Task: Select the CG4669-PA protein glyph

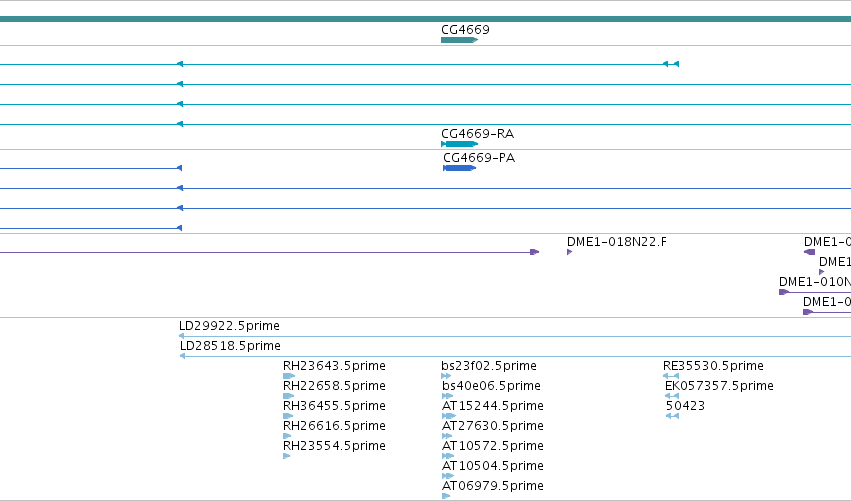Action: [x=460, y=168]
